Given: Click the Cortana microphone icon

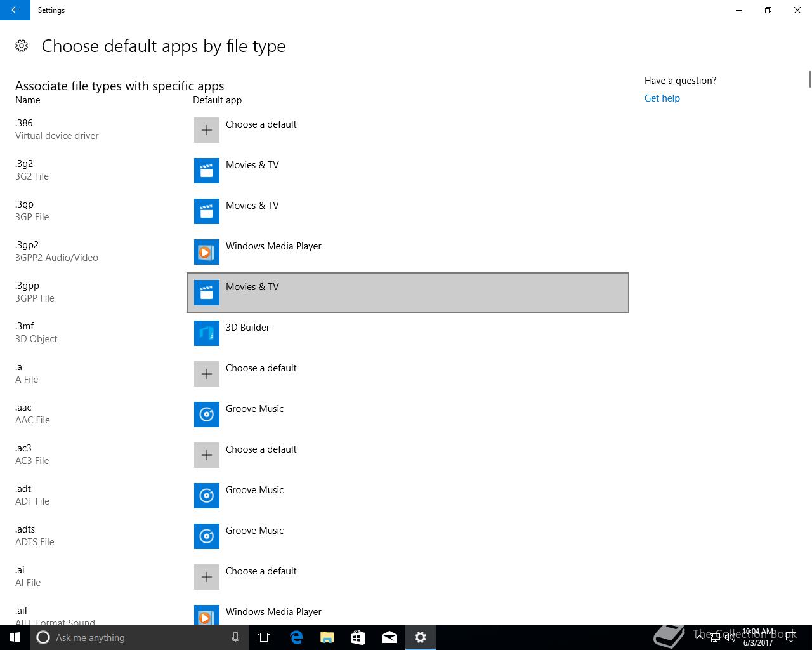Looking at the screenshot, I should pyautogui.click(x=235, y=637).
